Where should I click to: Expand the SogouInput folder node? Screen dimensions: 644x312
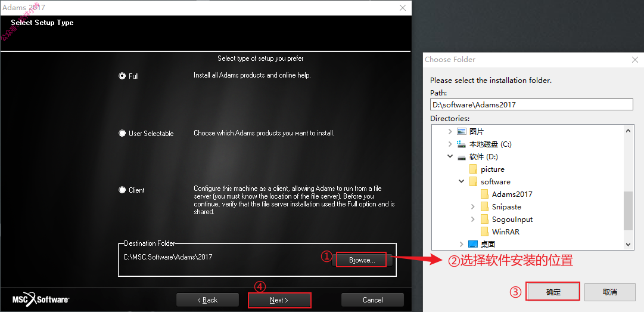click(473, 219)
